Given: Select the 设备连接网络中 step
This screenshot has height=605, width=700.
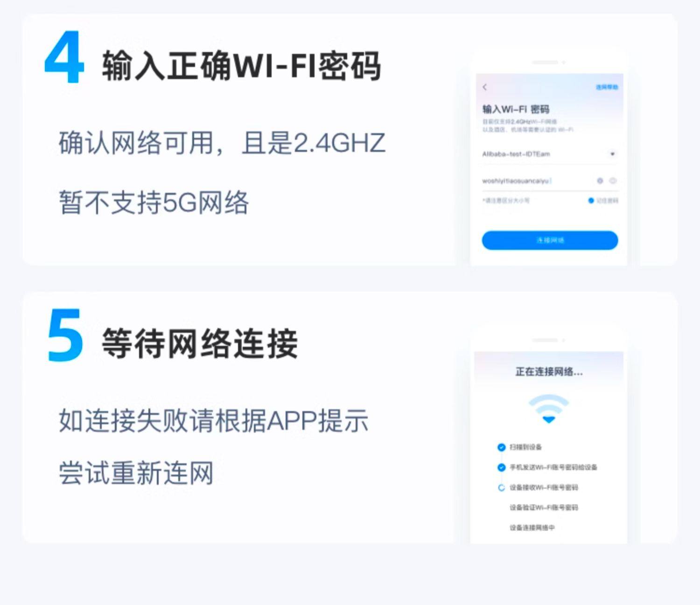Looking at the screenshot, I should point(532,528).
